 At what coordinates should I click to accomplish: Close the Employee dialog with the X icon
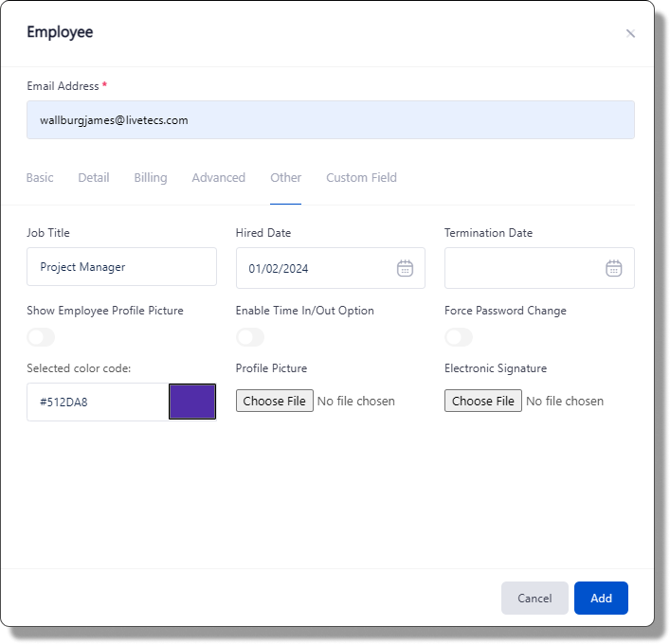coord(630,33)
